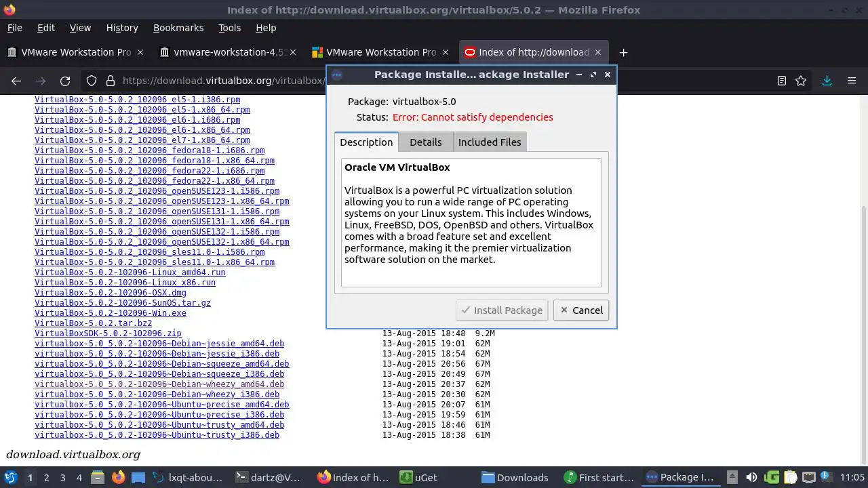The width and height of the screenshot is (868, 488).
Task: Open the History menu
Action: 122,28
